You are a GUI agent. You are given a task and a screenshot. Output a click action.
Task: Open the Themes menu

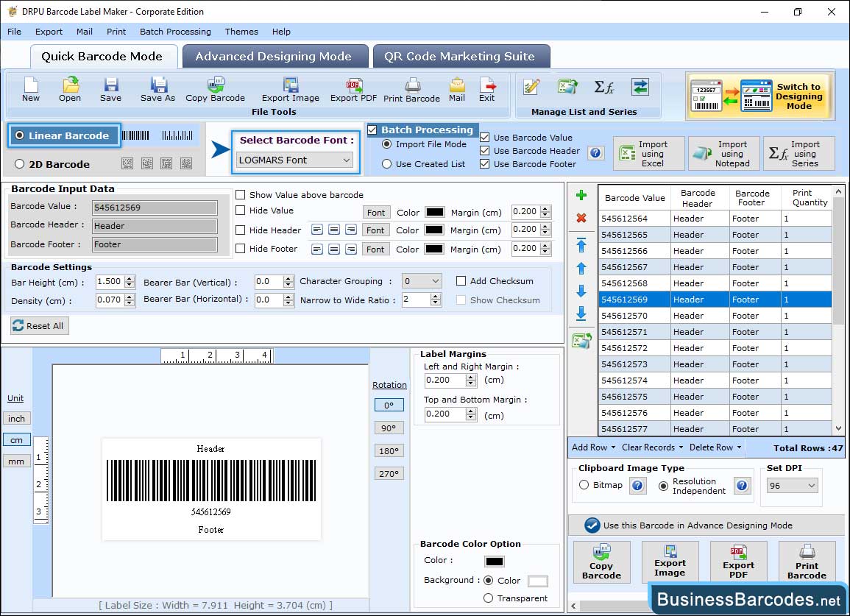pos(241,32)
